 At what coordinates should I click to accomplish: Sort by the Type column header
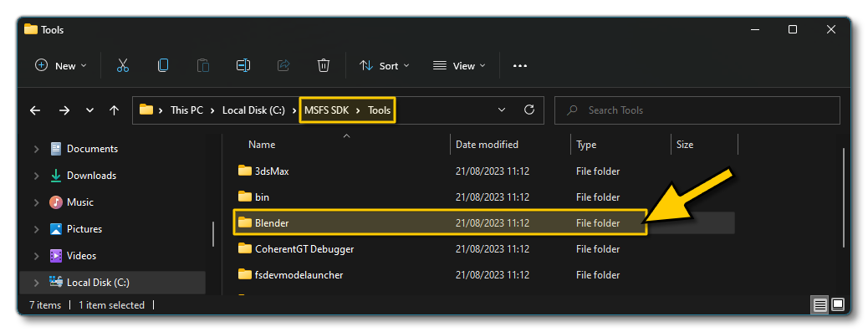pyautogui.click(x=586, y=145)
